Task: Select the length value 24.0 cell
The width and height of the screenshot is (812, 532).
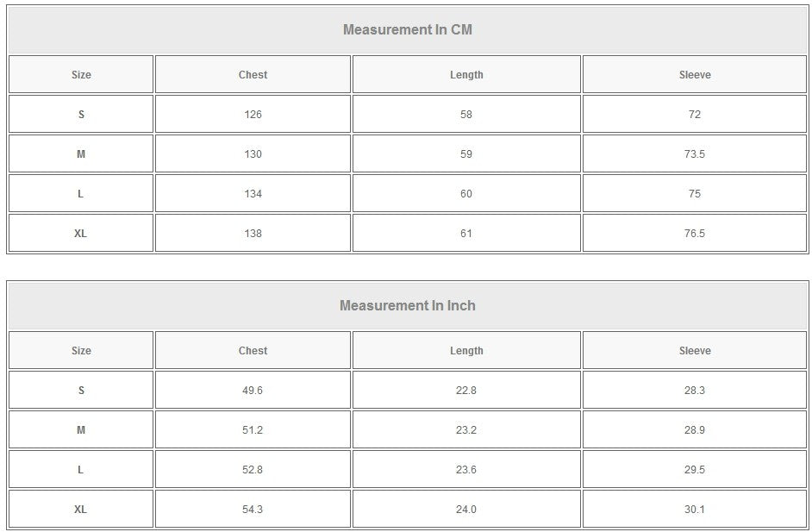Action: tap(466, 510)
